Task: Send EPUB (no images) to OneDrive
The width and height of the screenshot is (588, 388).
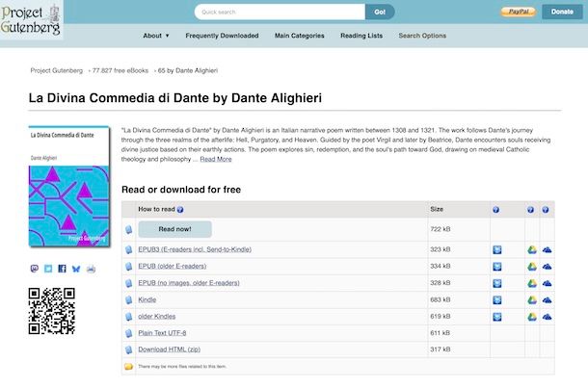Action: [547, 283]
